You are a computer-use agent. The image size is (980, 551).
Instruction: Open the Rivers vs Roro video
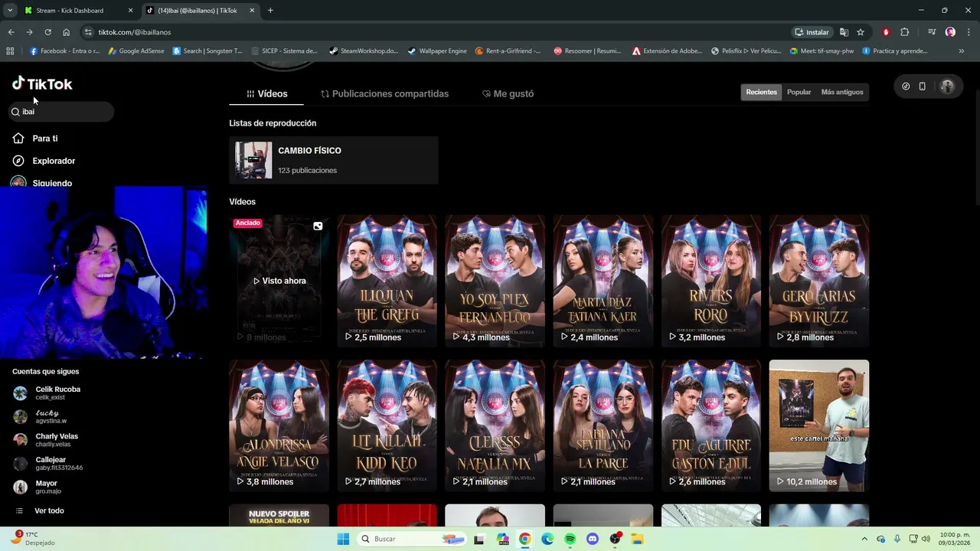tap(711, 281)
